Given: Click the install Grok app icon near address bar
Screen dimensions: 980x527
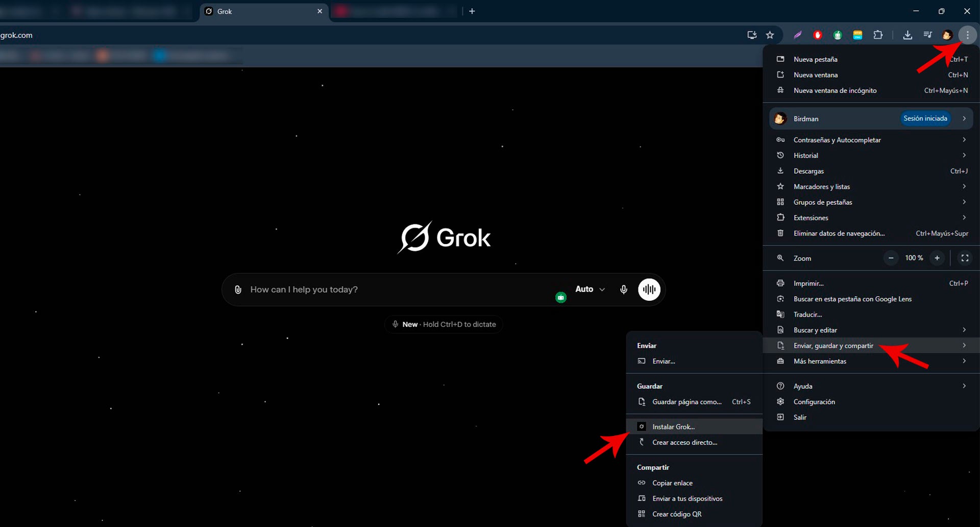Looking at the screenshot, I should coord(751,35).
